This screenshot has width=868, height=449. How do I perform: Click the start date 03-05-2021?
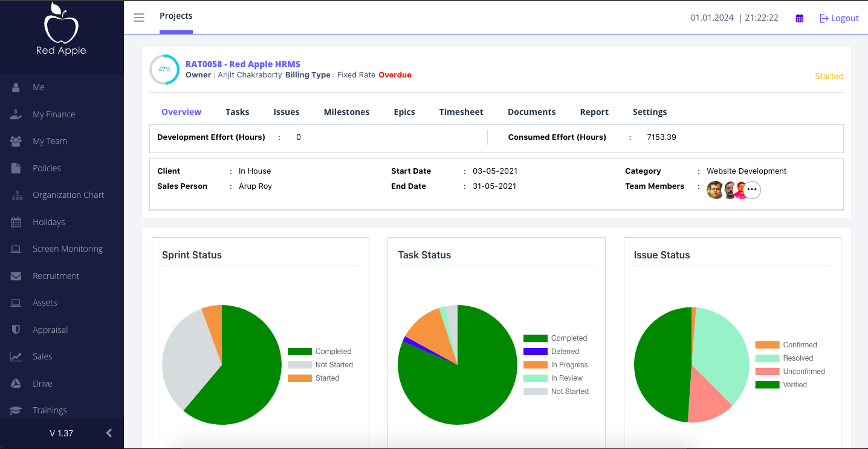(x=495, y=171)
